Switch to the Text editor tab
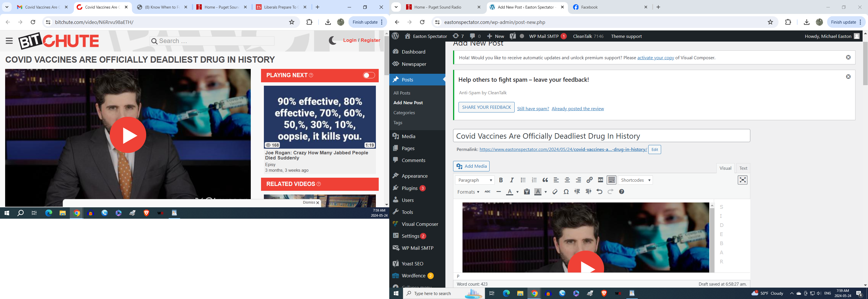Screen dimensions: 868x299 pyautogui.click(x=743, y=168)
